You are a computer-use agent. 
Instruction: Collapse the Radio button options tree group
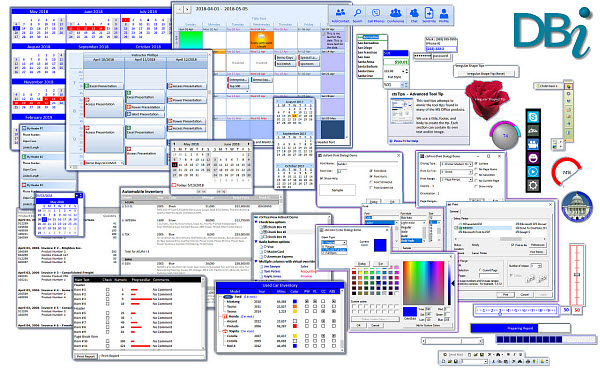click(256, 242)
